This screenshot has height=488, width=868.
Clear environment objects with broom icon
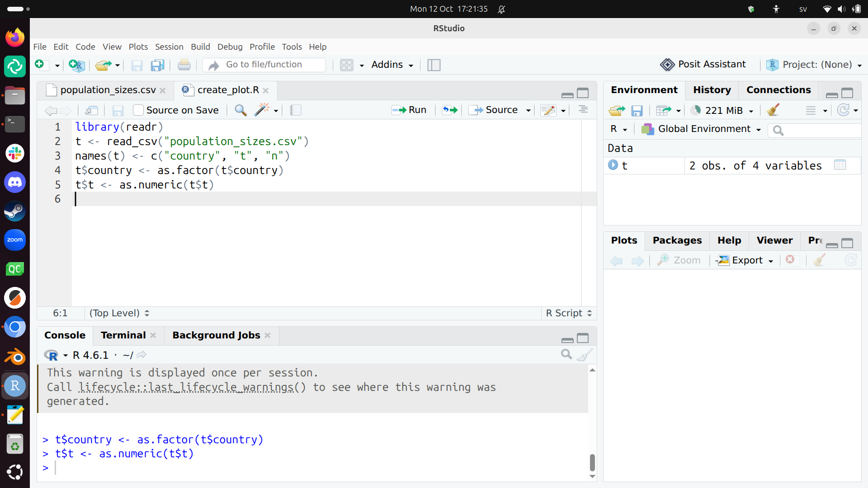pyautogui.click(x=774, y=110)
